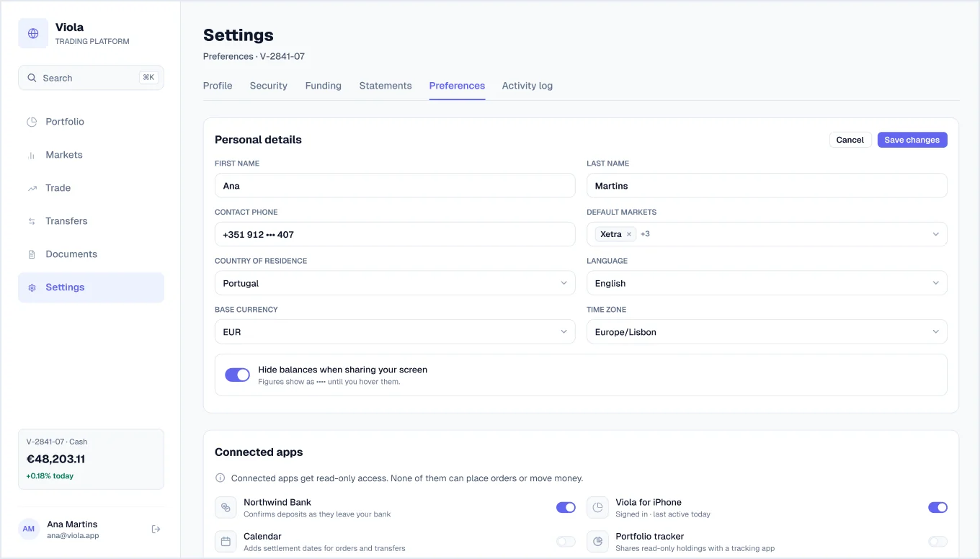Click the Northwind Bank app icon
This screenshot has height=559, width=980.
(226, 507)
